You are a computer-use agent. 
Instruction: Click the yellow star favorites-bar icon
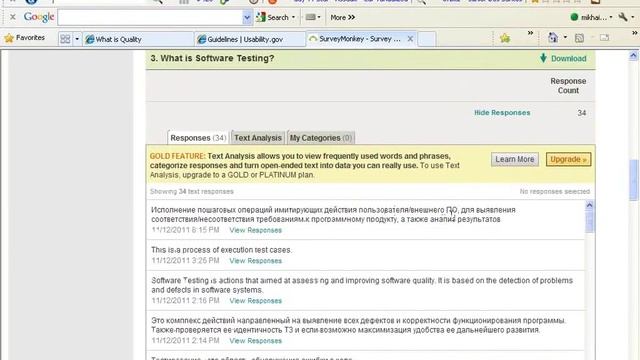coord(505,38)
